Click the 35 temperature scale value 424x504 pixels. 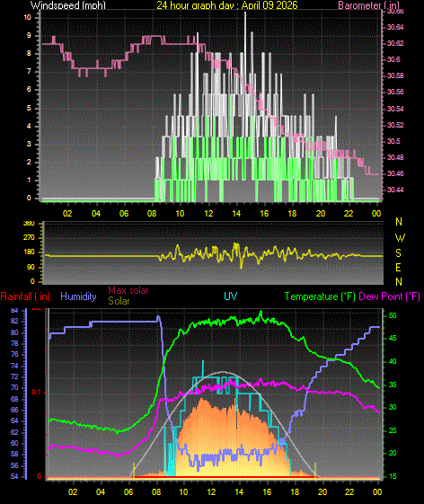[x=393, y=385]
